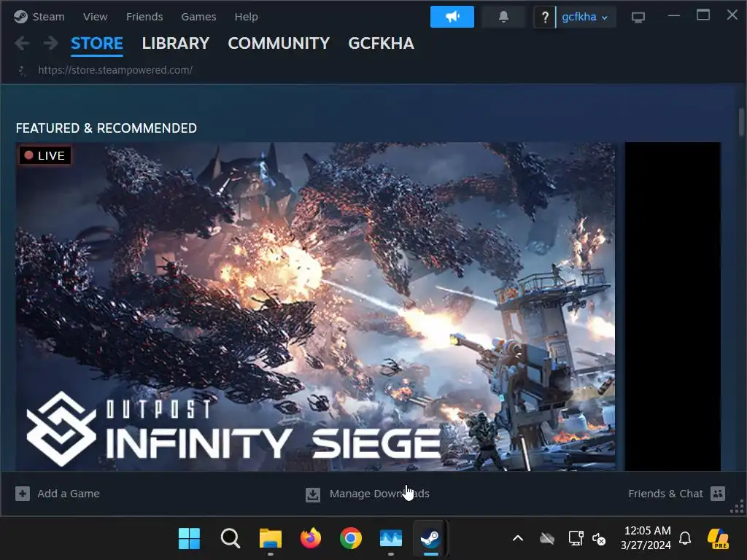Screen dimensions: 747x560
Task: Open notifications bell in Steam header
Action: coord(503,17)
